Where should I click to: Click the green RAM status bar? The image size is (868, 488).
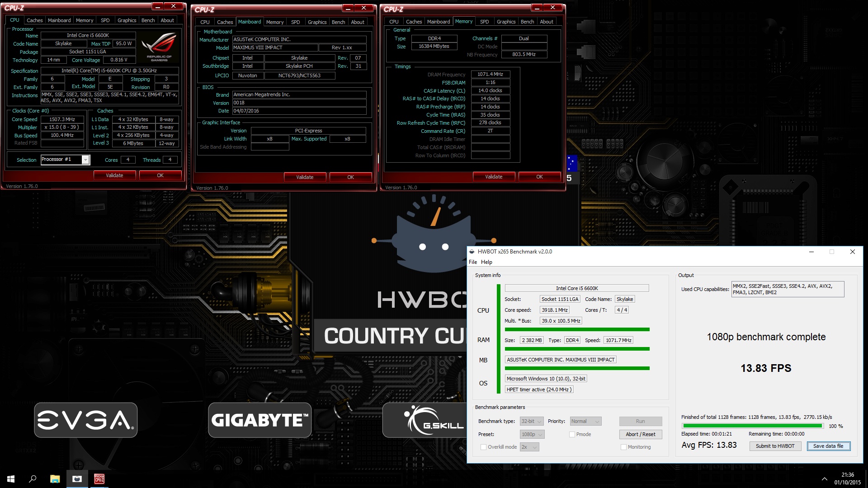coord(577,349)
